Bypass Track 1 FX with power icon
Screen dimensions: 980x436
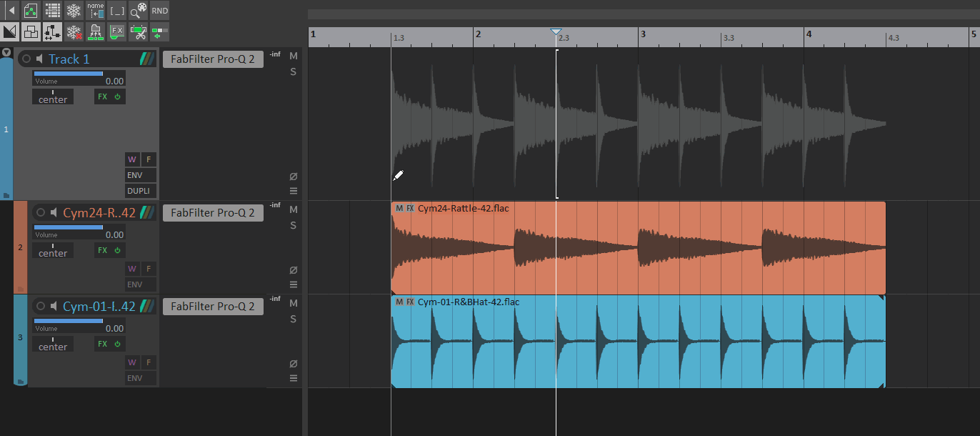coord(118,96)
